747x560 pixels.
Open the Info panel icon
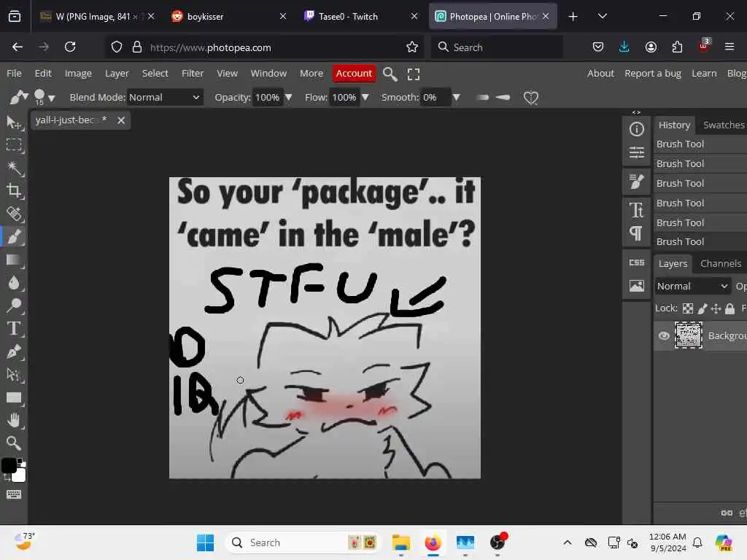(x=636, y=129)
